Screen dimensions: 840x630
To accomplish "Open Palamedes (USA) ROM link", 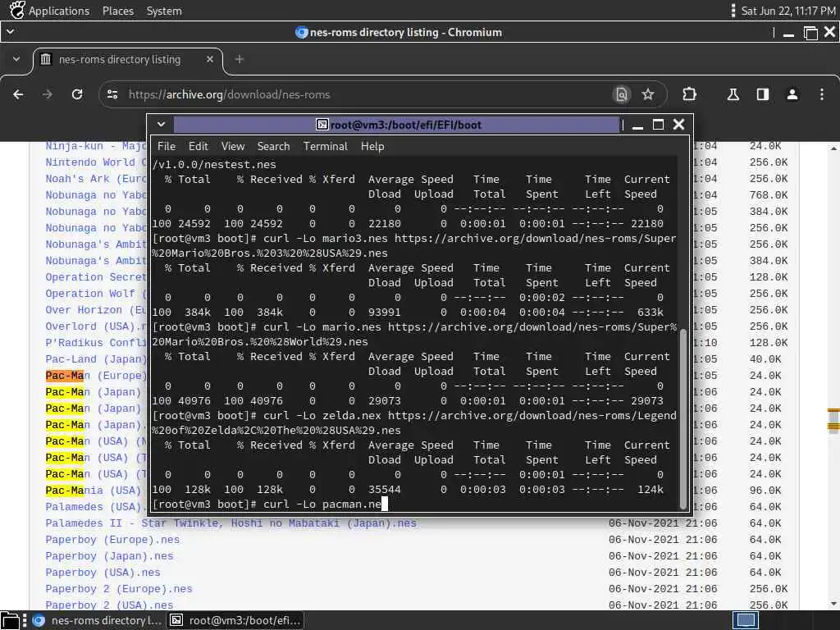I will (94, 507).
